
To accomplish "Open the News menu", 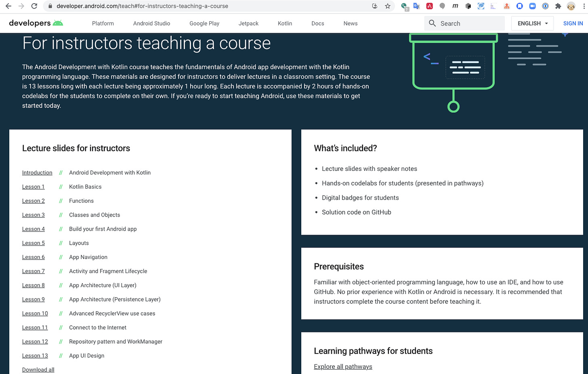I will tap(351, 23).
